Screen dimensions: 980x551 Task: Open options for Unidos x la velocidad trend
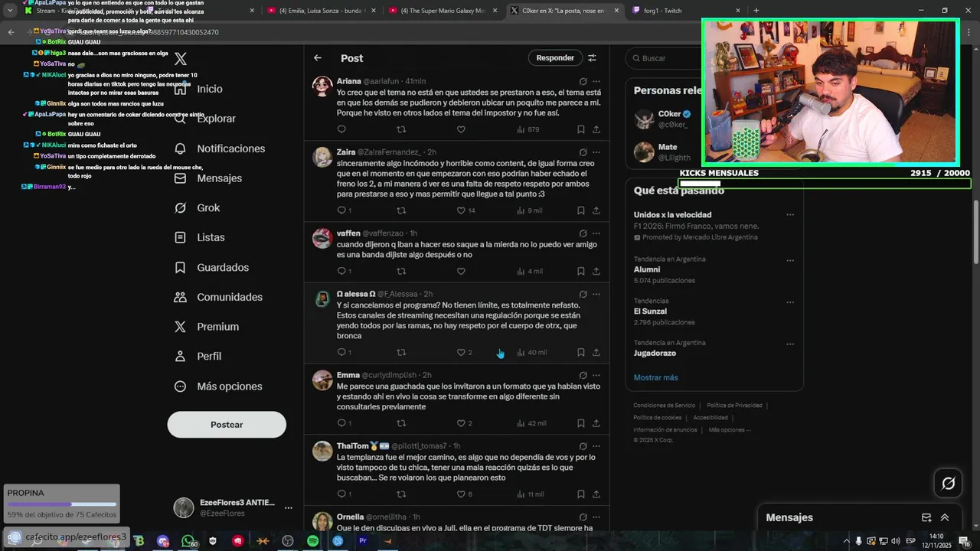point(790,215)
